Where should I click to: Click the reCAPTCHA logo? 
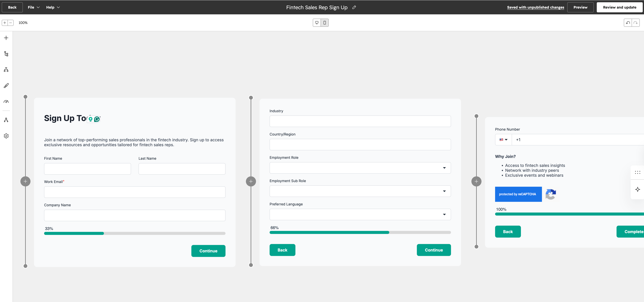pyautogui.click(x=551, y=194)
